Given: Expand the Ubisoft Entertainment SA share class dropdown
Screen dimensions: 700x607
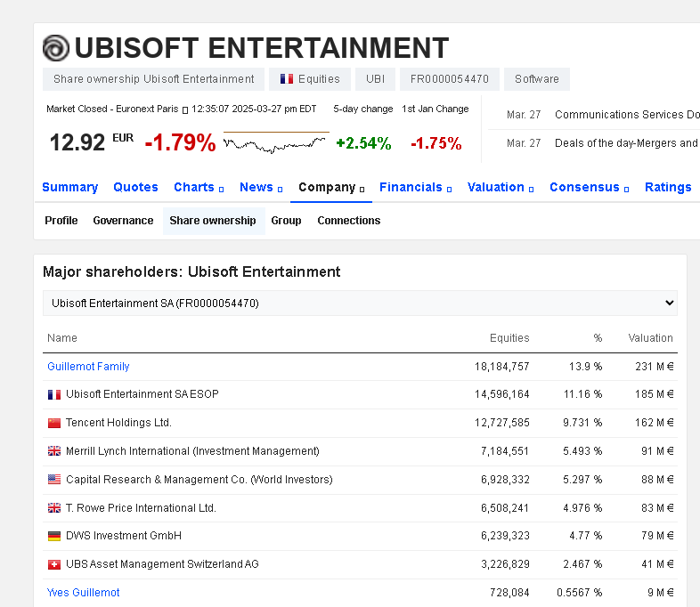Looking at the screenshot, I should coord(360,303).
